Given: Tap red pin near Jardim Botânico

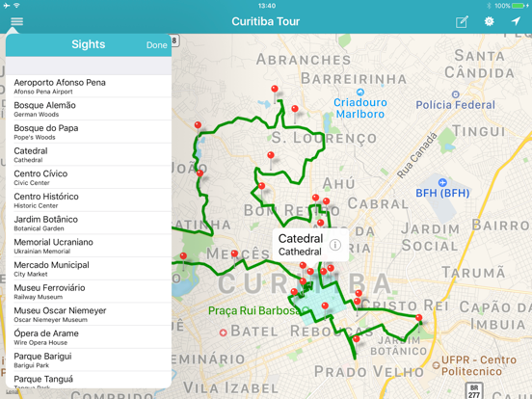Looking at the screenshot, I should click(419, 318).
